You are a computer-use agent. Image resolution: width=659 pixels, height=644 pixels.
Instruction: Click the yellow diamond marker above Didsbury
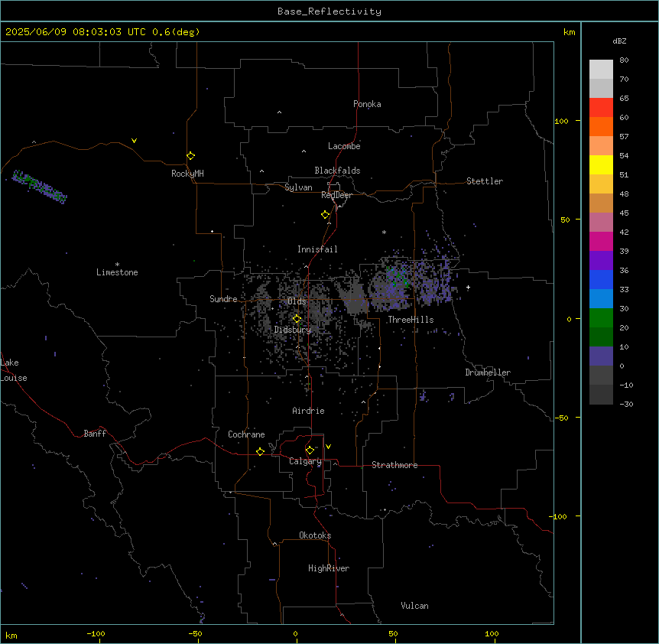(297, 319)
